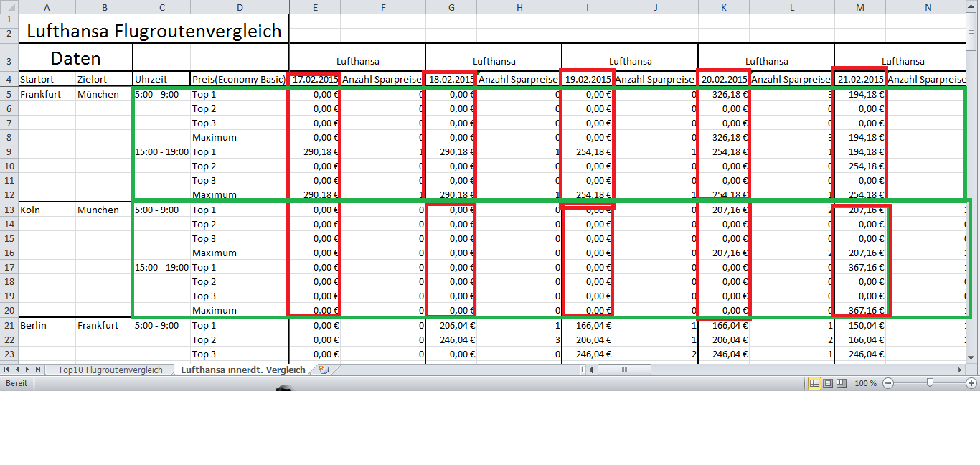The width and height of the screenshot is (980, 465).
Task: Zoom out using the minus button
Action: [888, 383]
